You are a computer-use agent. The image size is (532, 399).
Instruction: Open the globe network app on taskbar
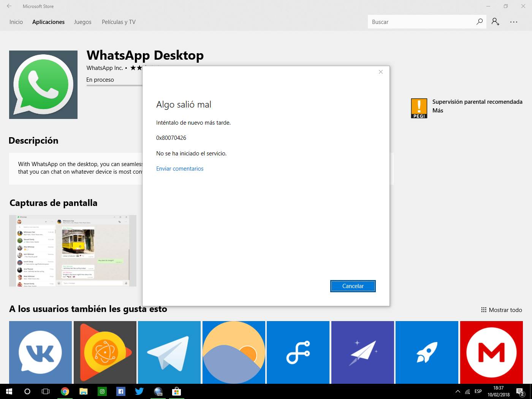(x=158, y=391)
